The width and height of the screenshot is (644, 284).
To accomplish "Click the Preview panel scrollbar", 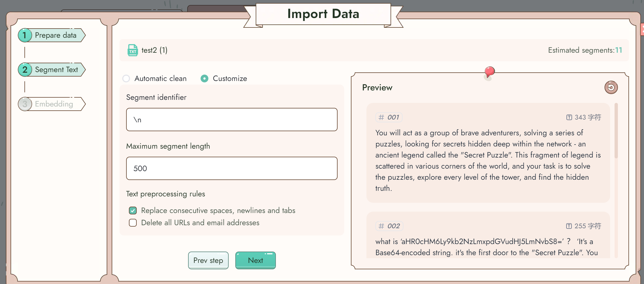I will pos(616,131).
